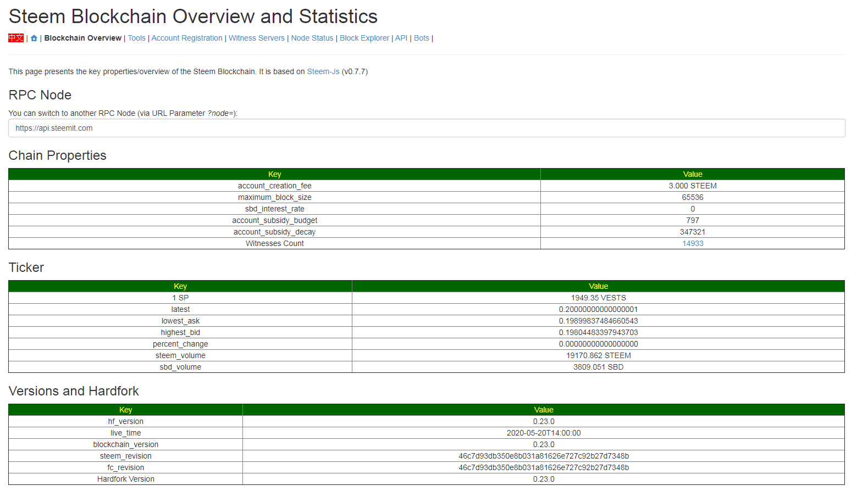The height and width of the screenshot is (491, 868).
Task: Click the fc_revision key
Action: coord(126,467)
